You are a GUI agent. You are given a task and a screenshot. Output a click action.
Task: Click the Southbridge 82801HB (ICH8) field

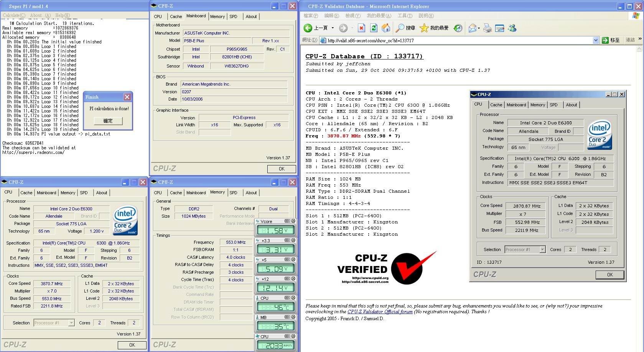[x=237, y=57]
